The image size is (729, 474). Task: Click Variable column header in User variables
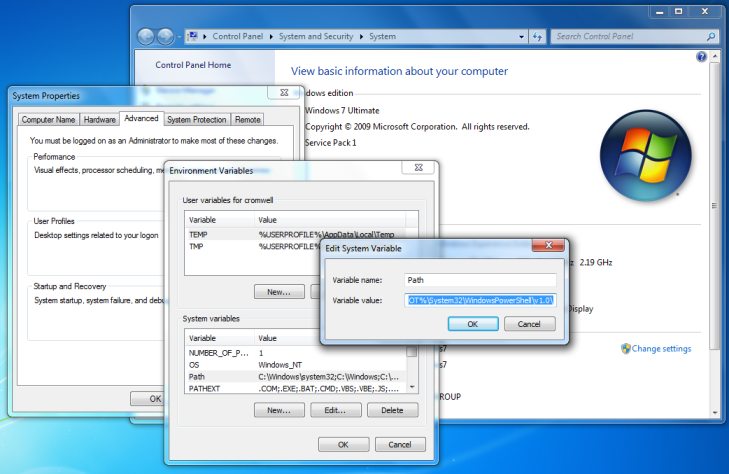pyautogui.click(x=220, y=220)
